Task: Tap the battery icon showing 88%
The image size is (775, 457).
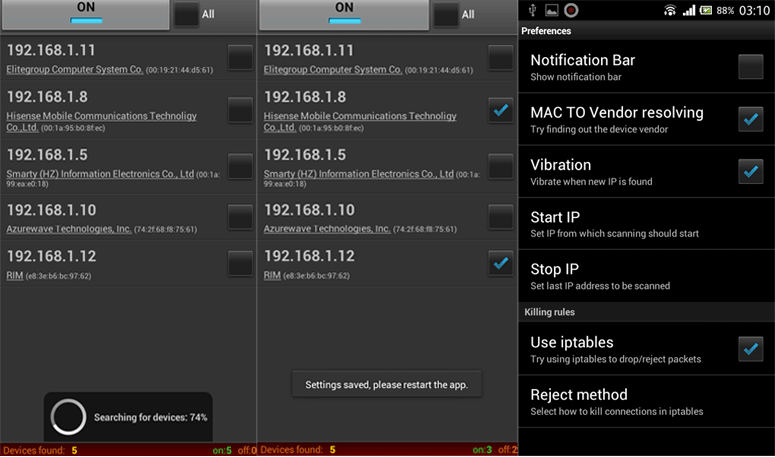Action: (x=706, y=10)
